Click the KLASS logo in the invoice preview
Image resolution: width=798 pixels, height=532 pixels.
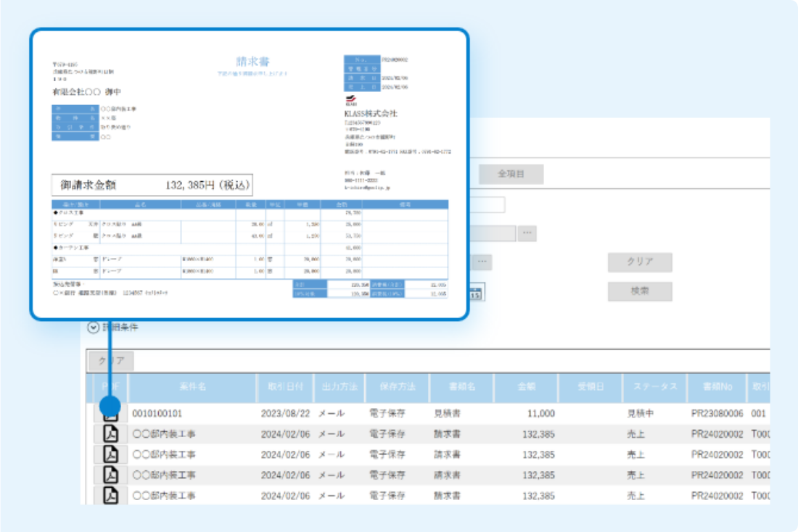(x=351, y=101)
